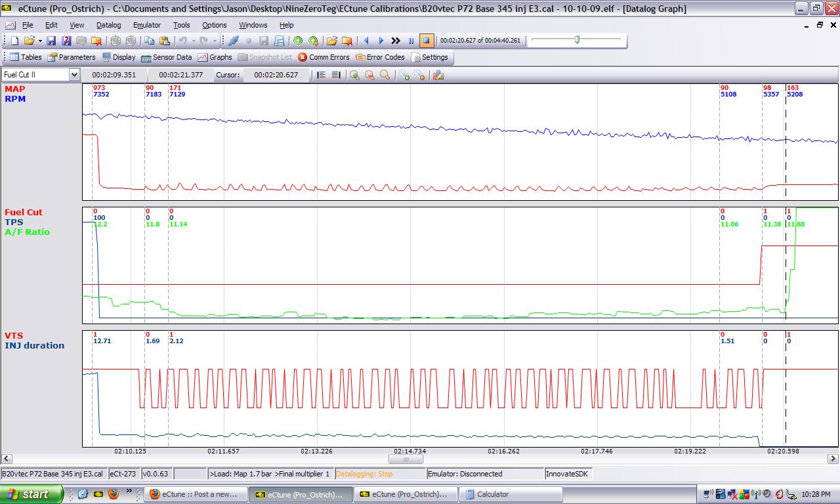Click the A/F Ratio legend label
Screen dimensions: 840x504
click(x=27, y=232)
